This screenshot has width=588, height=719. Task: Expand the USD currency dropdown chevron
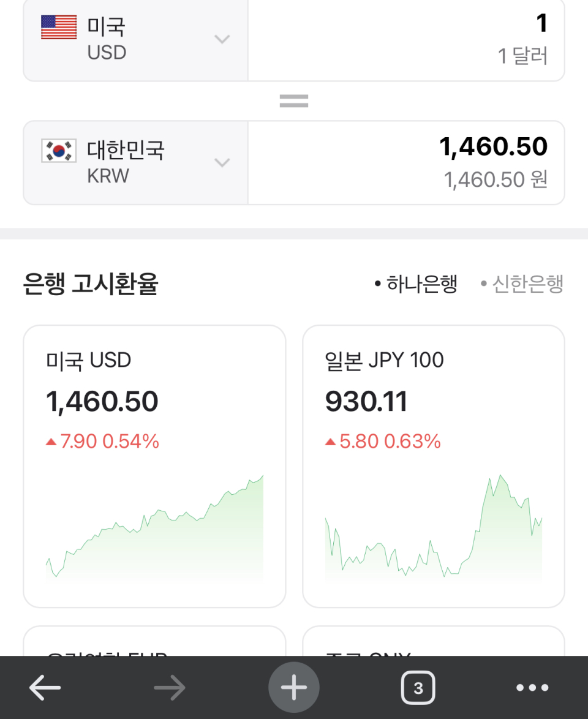click(x=222, y=40)
